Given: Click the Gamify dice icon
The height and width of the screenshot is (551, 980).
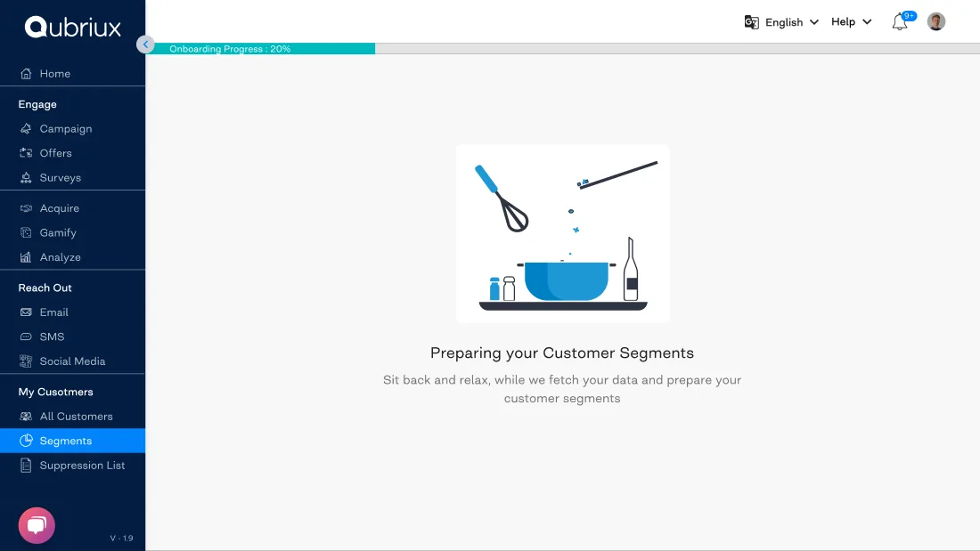Looking at the screenshot, I should [x=26, y=232].
